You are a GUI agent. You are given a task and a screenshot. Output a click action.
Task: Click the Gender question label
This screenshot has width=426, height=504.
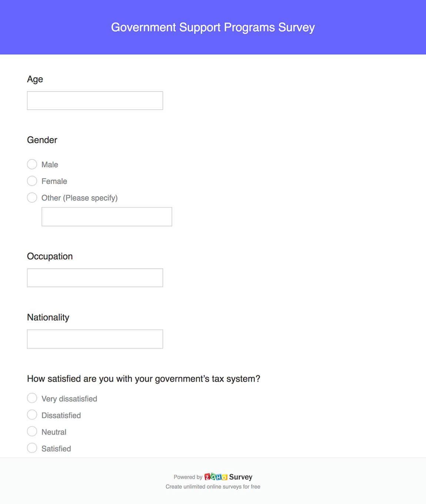(42, 140)
